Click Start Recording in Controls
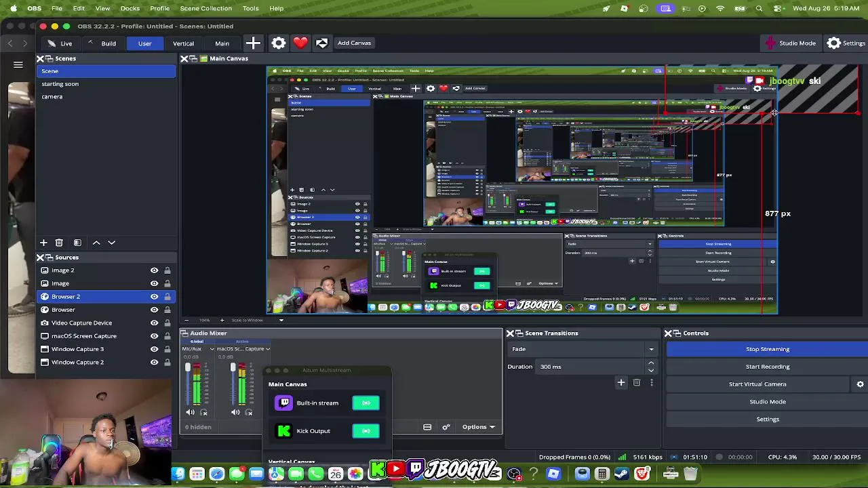 [x=768, y=367]
